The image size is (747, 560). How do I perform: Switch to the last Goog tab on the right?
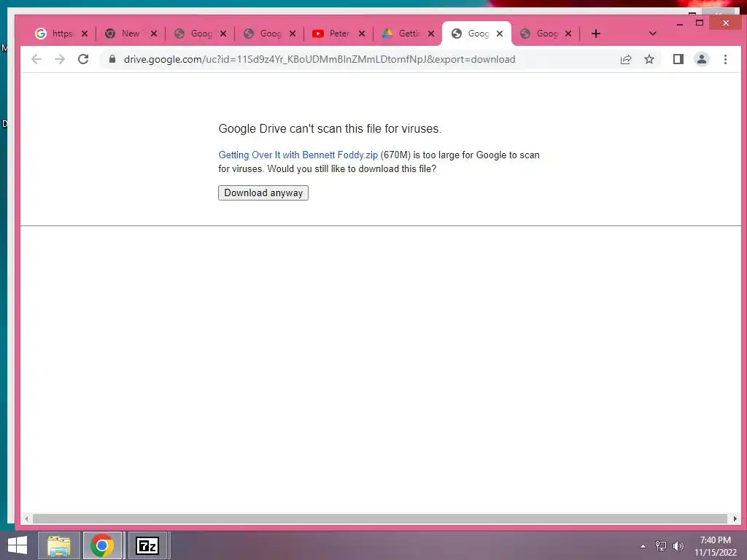pos(541,34)
